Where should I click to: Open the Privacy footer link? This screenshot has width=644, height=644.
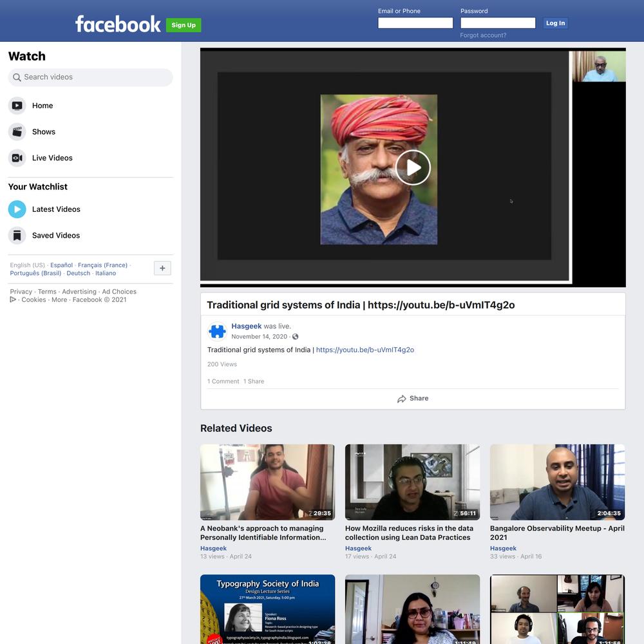(x=21, y=292)
